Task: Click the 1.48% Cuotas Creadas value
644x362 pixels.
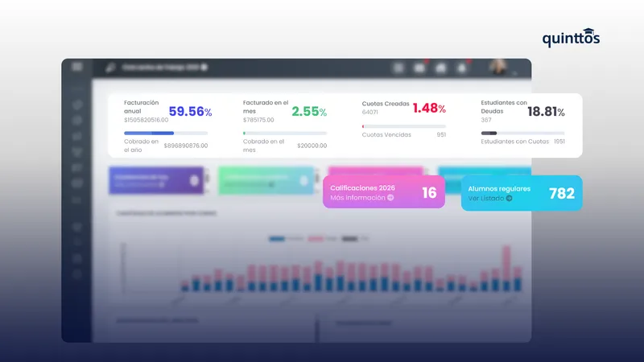Action: point(429,108)
